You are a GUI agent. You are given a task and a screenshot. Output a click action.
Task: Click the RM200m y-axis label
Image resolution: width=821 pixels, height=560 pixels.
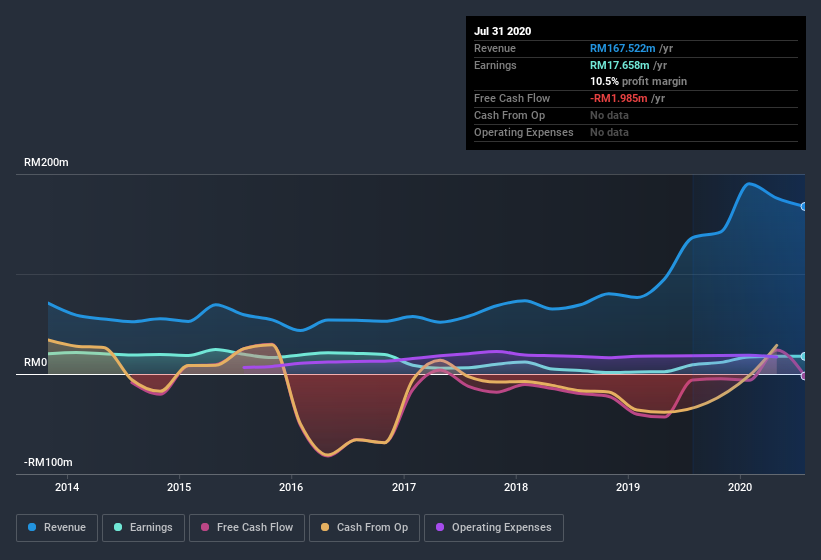pyautogui.click(x=46, y=162)
